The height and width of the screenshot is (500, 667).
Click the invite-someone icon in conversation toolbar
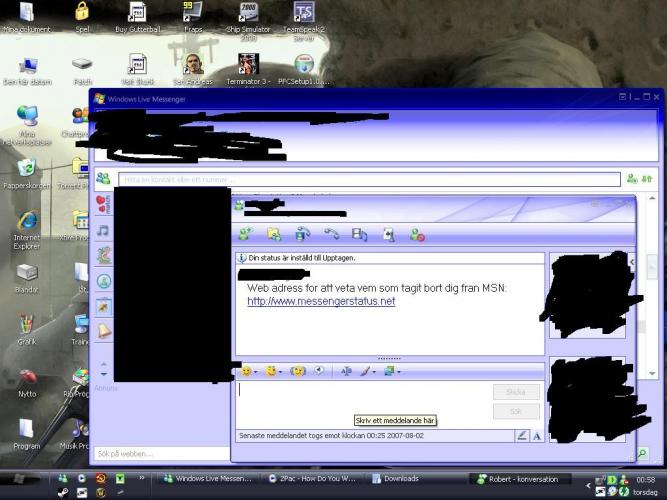pos(245,234)
